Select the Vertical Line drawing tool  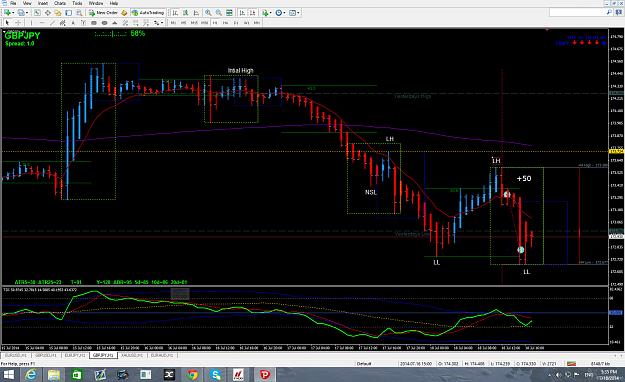(31, 23)
